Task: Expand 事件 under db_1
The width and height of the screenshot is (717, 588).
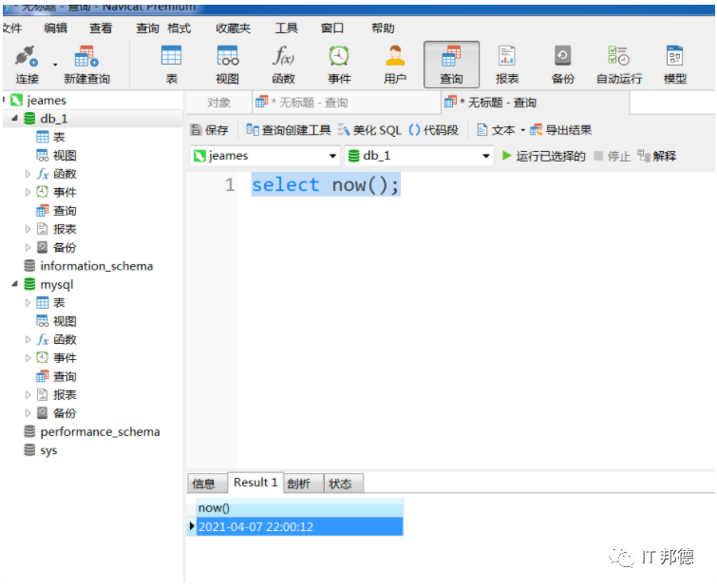Action: tap(28, 192)
